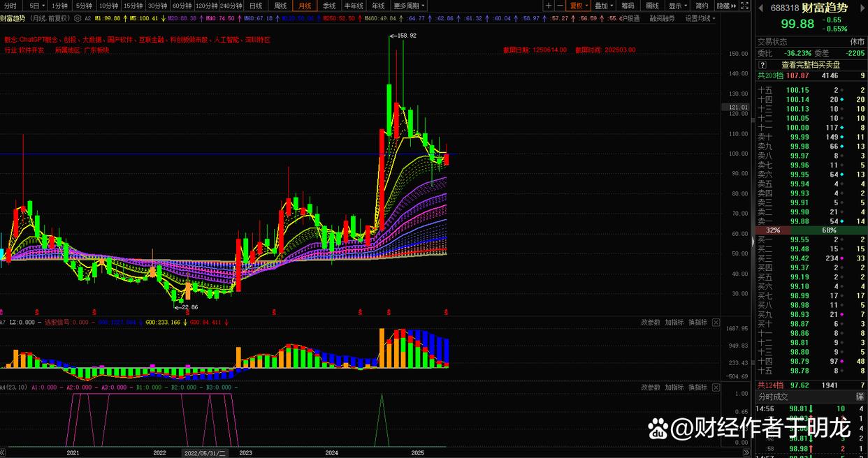Viewport: 868px width, 458px height.
Task: Select the 画线 drawing tool button
Action: click(652, 6)
